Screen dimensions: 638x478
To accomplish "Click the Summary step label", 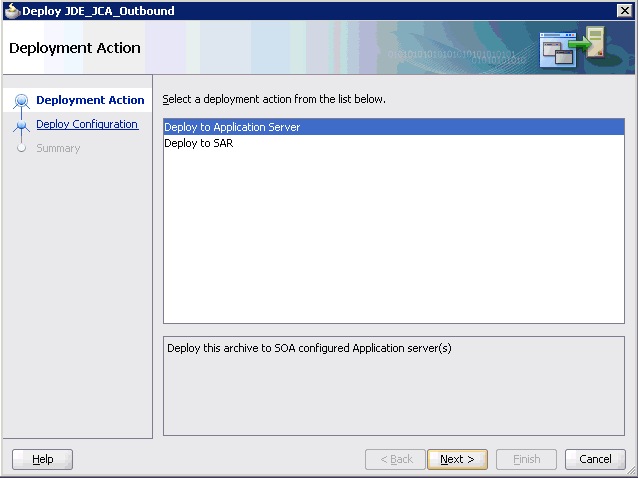I will [58, 149].
